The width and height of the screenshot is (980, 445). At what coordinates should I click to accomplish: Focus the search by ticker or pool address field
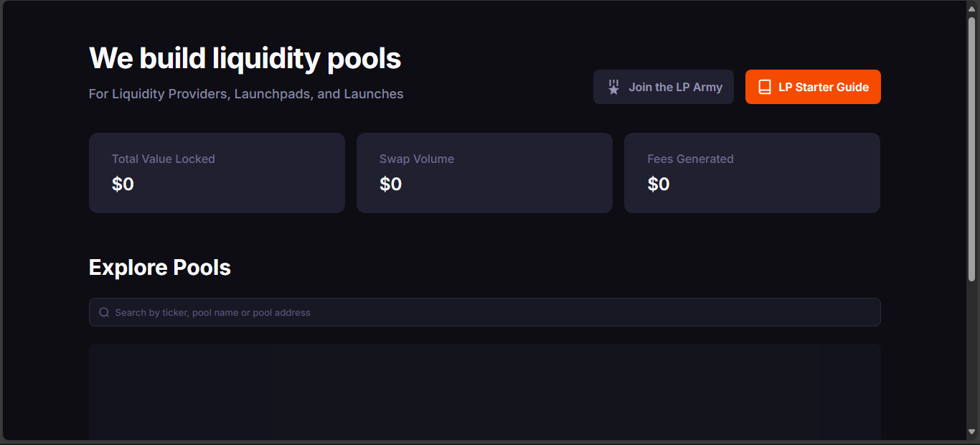point(484,312)
